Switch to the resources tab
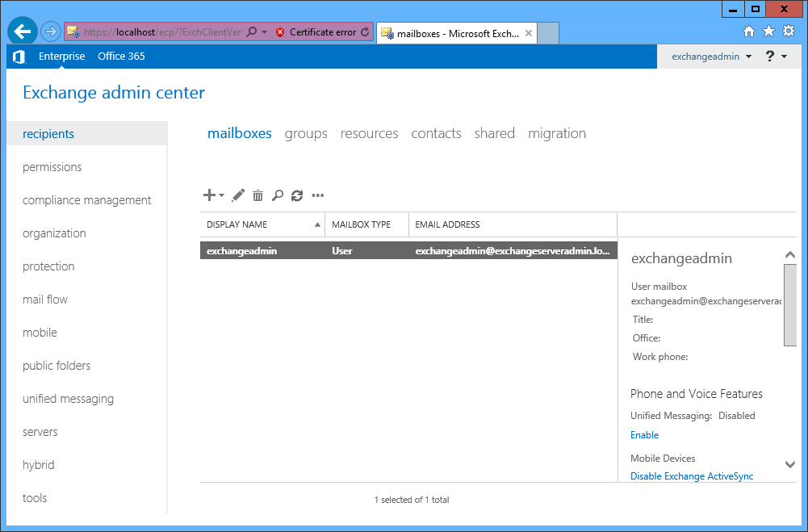 coord(369,133)
